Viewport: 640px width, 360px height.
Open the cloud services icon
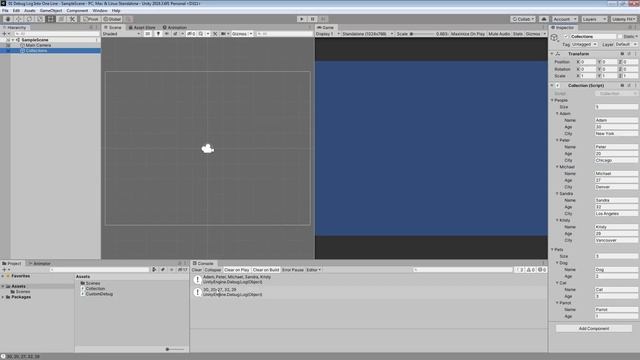click(x=544, y=19)
